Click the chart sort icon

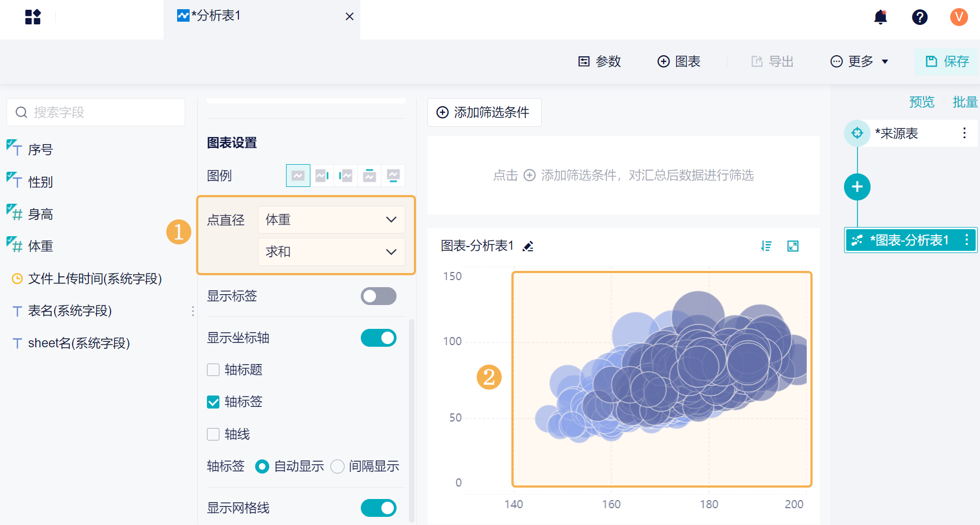[x=766, y=247]
